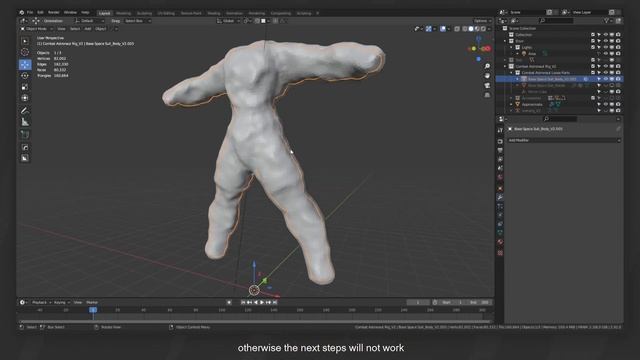
Task: Select the Cursor tool in toolbar
Action: tap(25, 52)
